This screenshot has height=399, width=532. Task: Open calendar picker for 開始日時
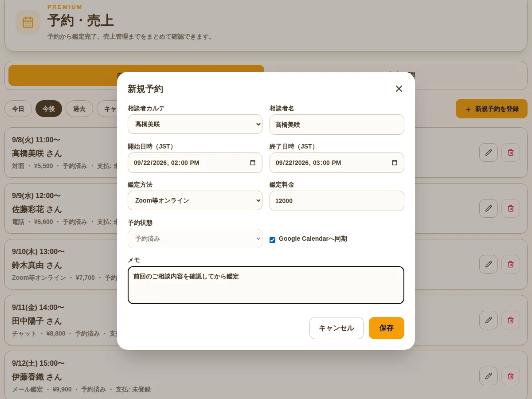(253, 163)
